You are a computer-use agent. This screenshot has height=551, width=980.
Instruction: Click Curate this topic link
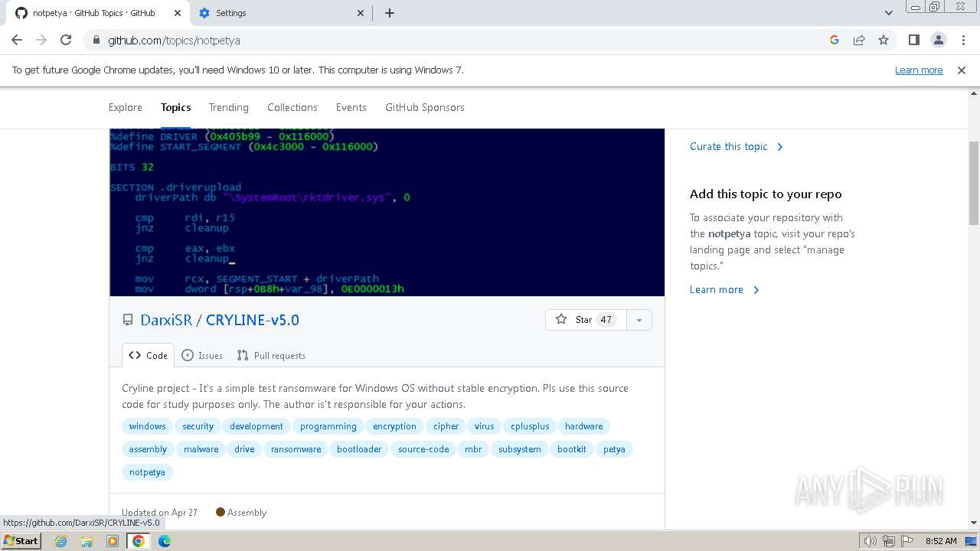point(737,146)
